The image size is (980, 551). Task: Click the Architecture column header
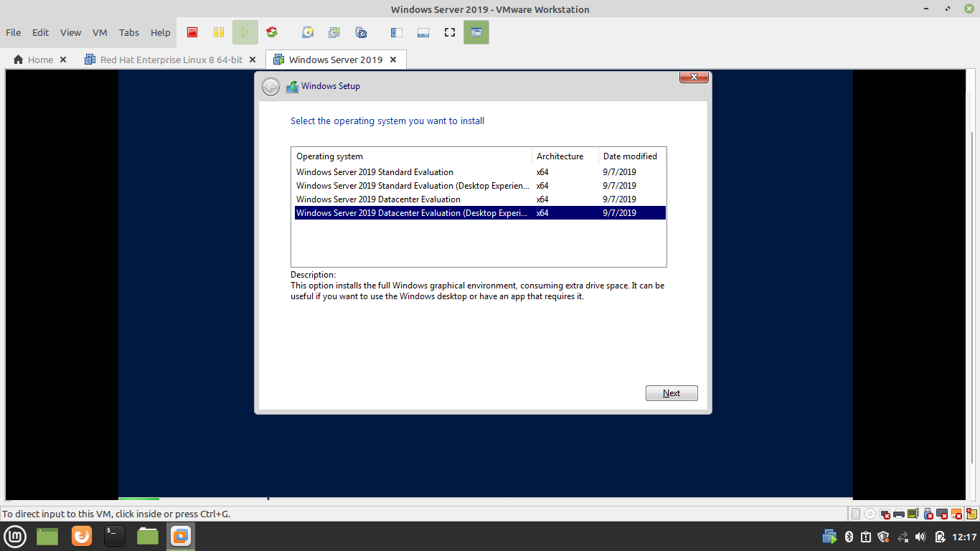[x=565, y=156]
